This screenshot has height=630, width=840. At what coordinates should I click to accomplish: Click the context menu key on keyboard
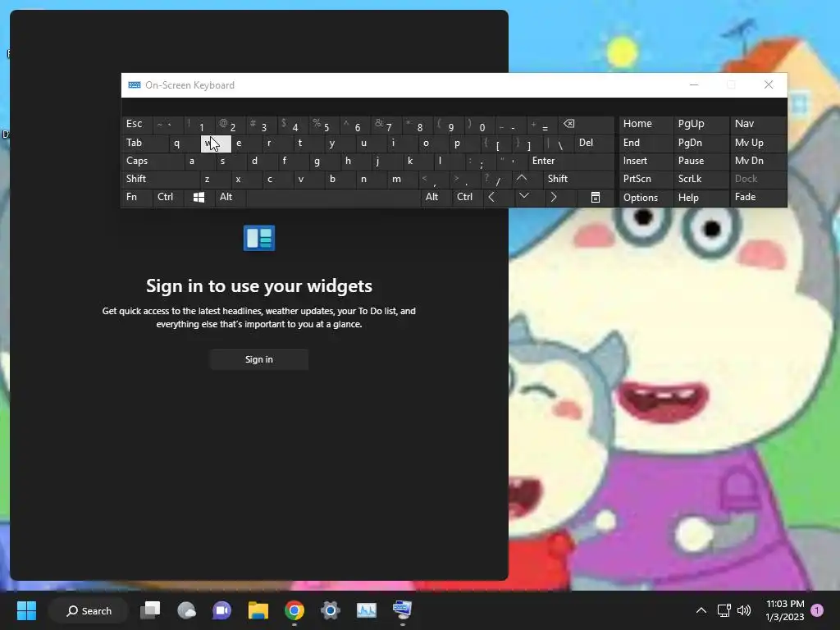tap(596, 197)
